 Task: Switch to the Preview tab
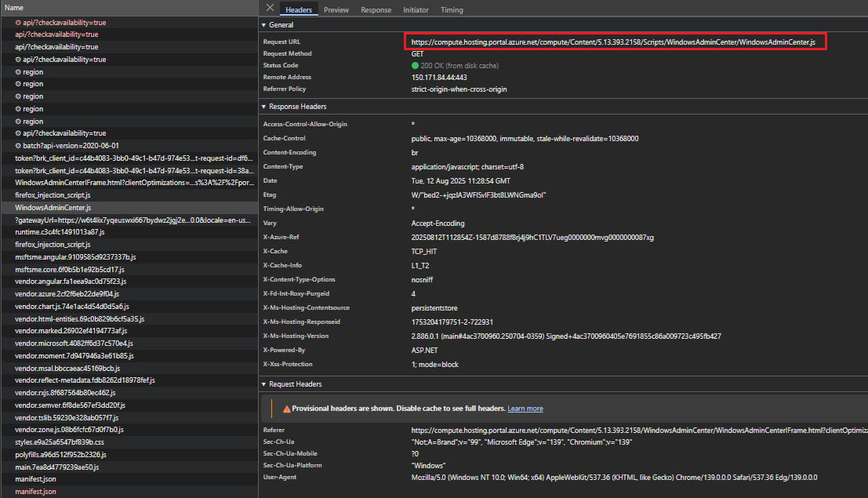pyautogui.click(x=336, y=10)
